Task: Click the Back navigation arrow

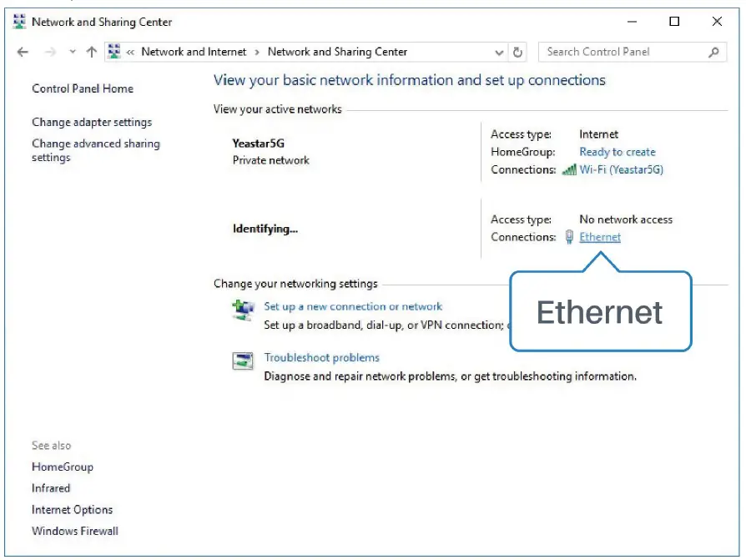Action: click(23, 52)
